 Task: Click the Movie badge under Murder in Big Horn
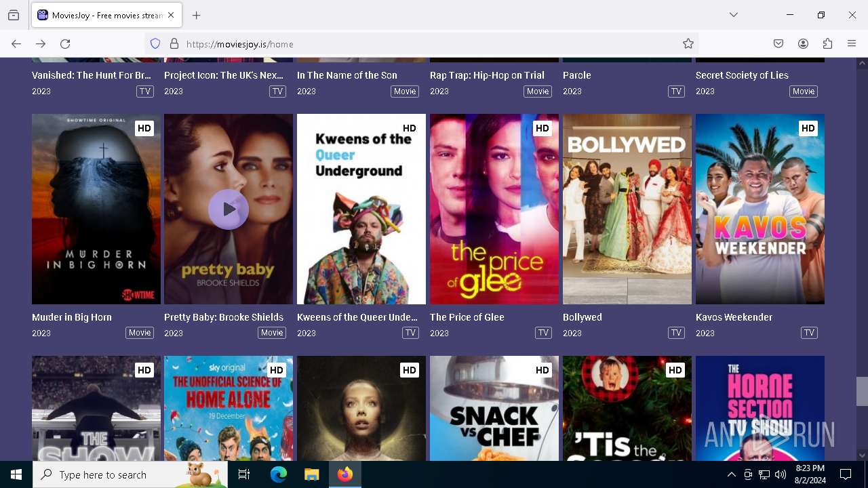[140, 333]
